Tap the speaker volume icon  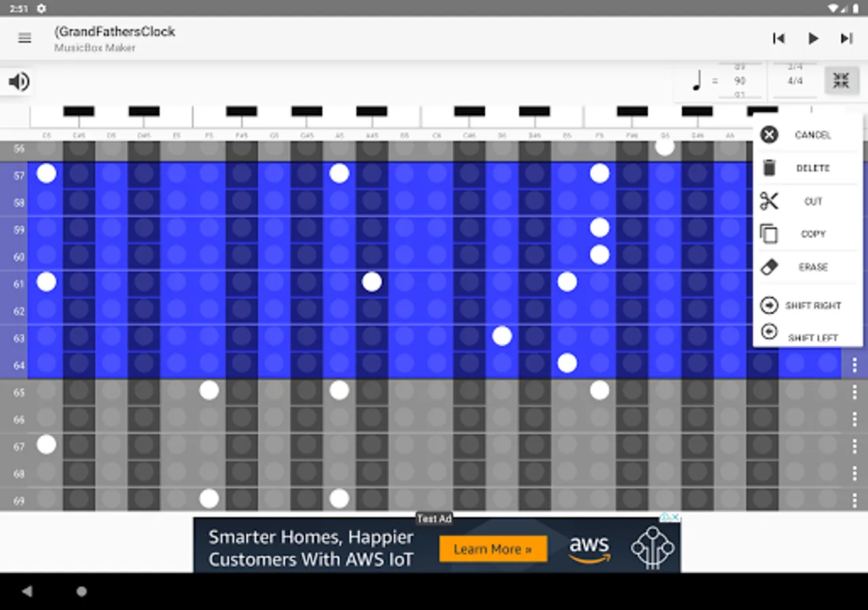coord(19,82)
